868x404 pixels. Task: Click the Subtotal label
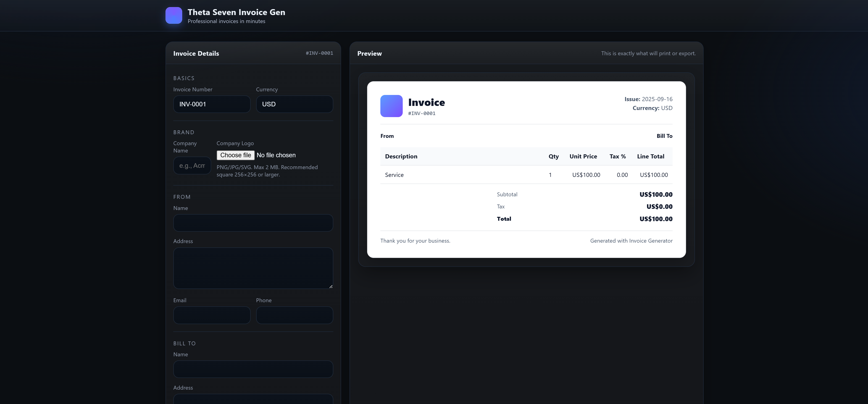(x=507, y=194)
